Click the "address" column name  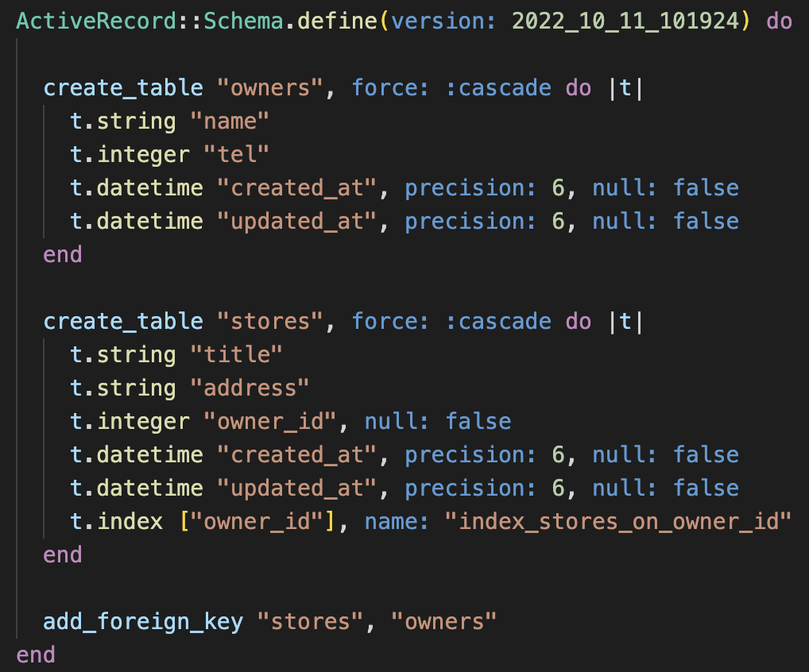250,388
